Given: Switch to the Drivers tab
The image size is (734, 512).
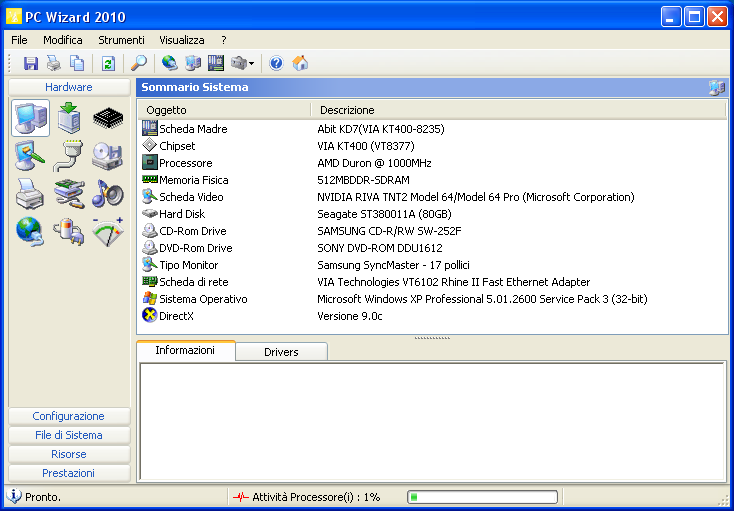Looking at the screenshot, I should [281, 352].
